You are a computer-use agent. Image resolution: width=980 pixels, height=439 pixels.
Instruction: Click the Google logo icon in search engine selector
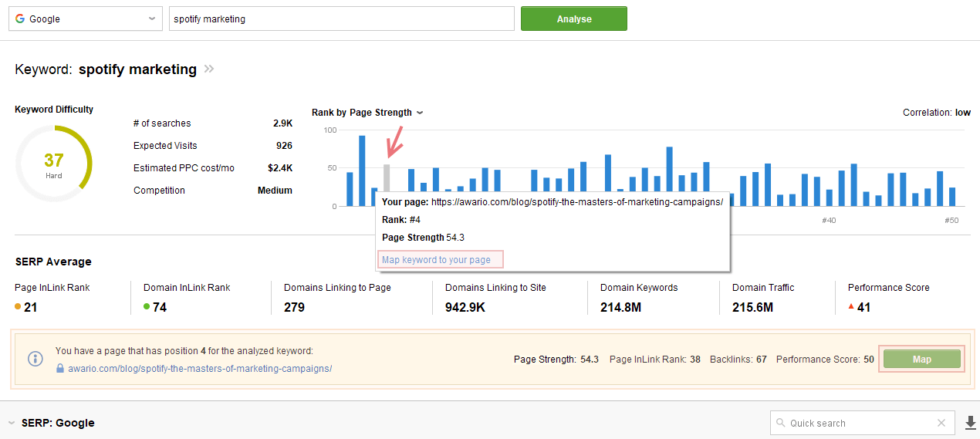(x=19, y=19)
